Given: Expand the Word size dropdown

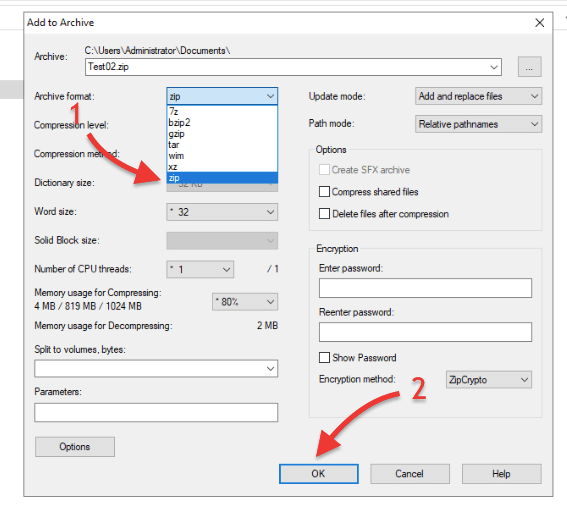Looking at the screenshot, I should click(222, 212).
